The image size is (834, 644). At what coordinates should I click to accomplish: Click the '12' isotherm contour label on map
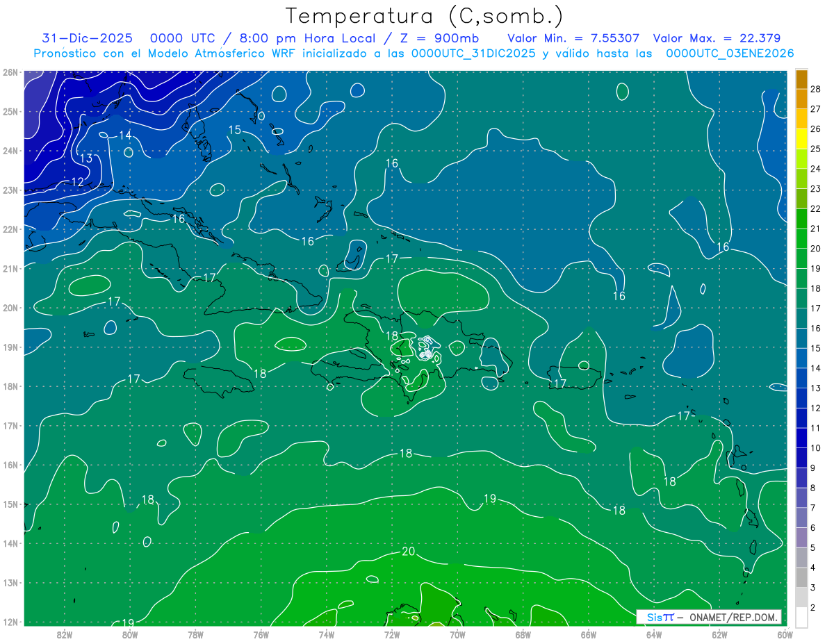click(77, 182)
